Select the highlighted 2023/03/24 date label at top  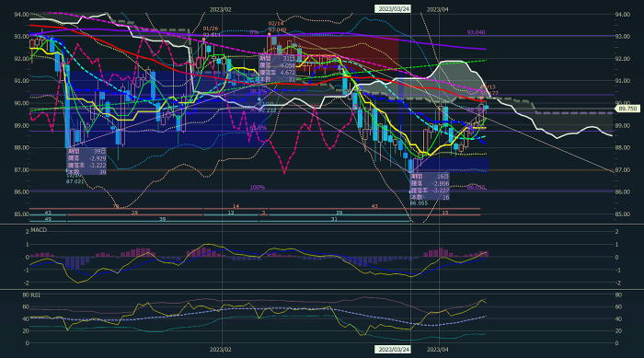click(394, 8)
